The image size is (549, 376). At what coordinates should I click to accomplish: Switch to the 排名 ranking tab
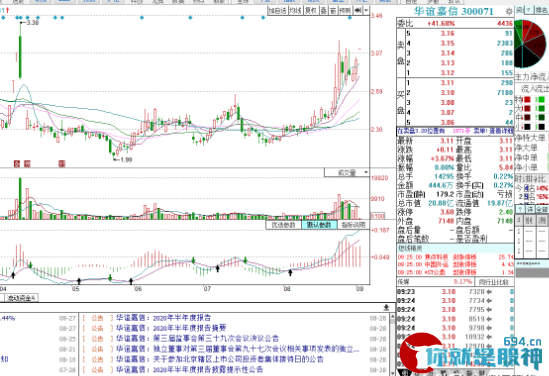coord(541,10)
